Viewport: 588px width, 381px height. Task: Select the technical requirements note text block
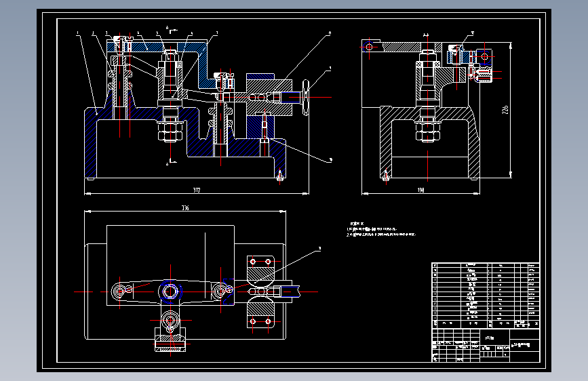click(381, 230)
